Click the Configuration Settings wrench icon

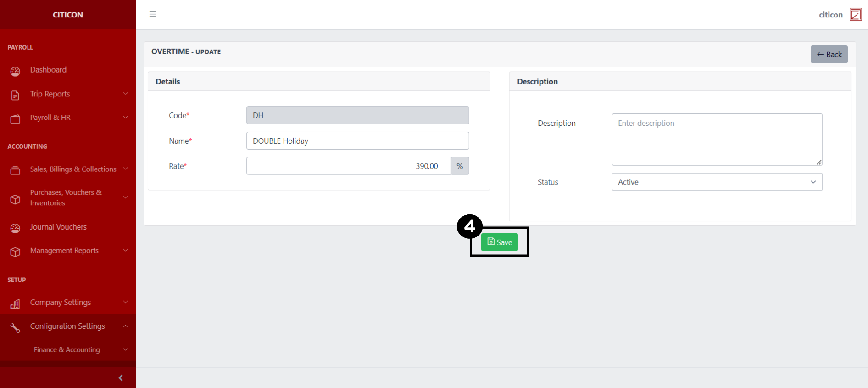click(15, 327)
